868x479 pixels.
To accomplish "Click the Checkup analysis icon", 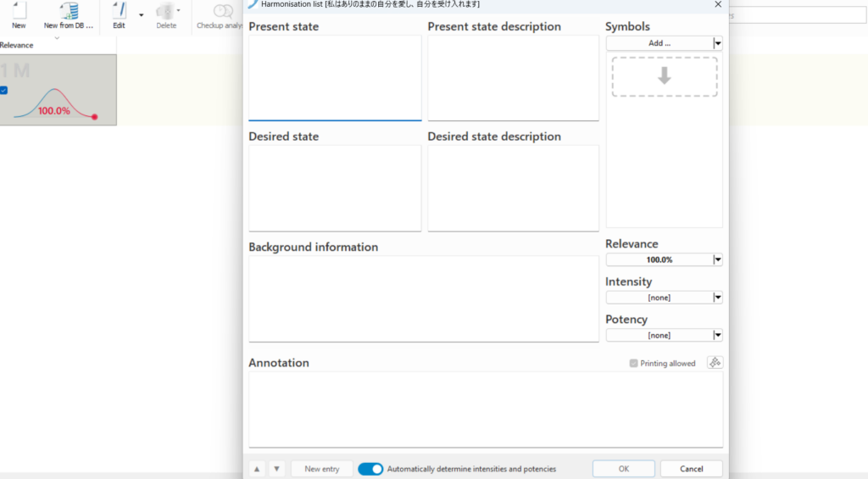I will pyautogui.click(x=222, y=11).
